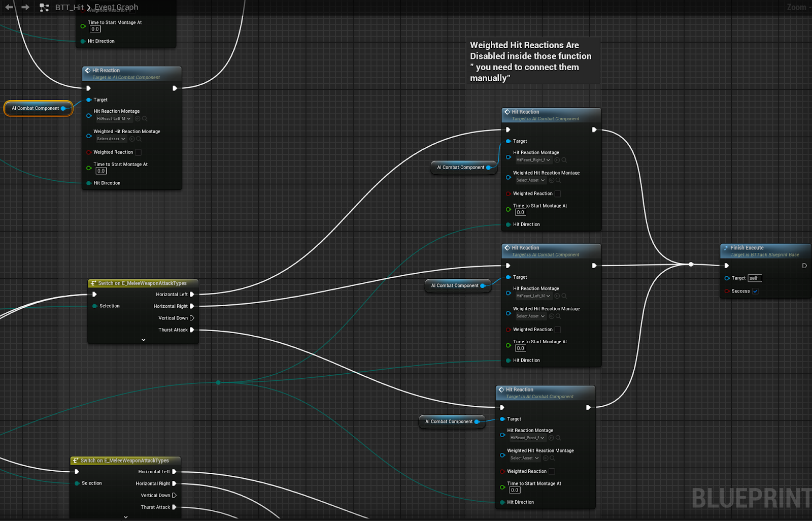This screenshot has height=521, width=812.
Task: Click the Weighted montage browse magnifier in HitReact_Right node
Action: 558,180
